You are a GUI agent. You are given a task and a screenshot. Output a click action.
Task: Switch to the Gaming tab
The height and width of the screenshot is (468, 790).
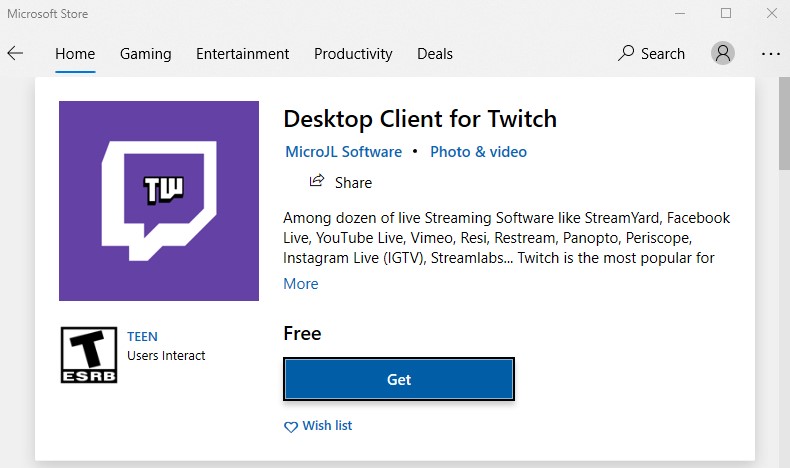coord(146,53)
